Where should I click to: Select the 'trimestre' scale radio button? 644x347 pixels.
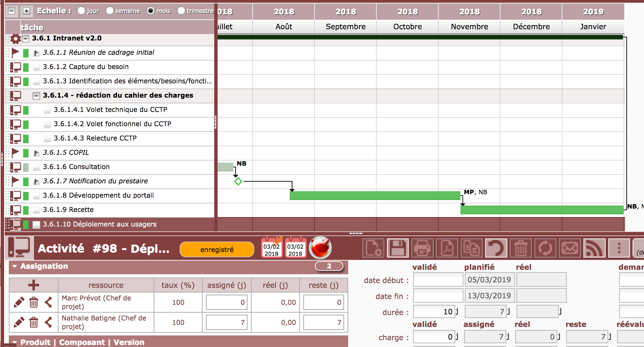[x=181, y=11]
